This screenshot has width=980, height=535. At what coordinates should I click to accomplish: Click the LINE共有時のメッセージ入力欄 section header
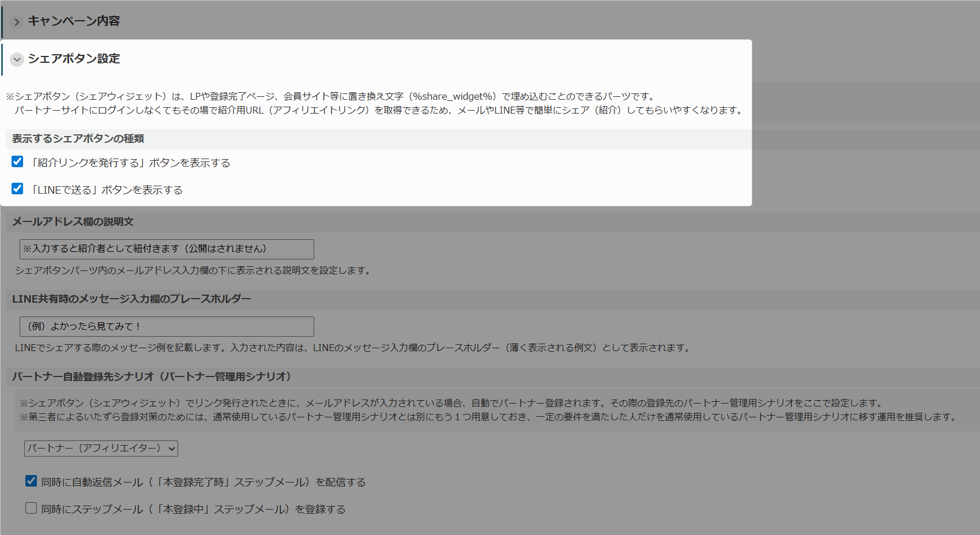pyautogui.click(x=131, y=299)
